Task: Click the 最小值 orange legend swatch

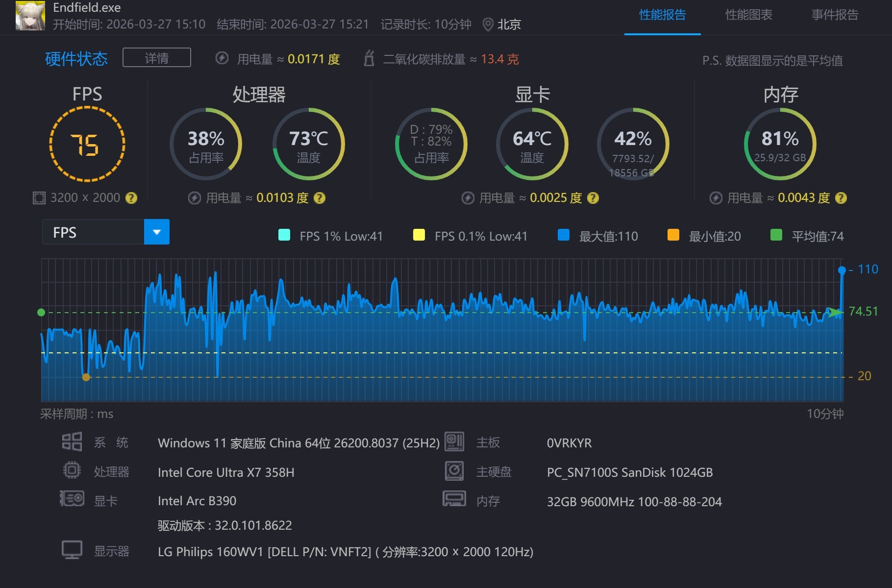Action: 673,235
